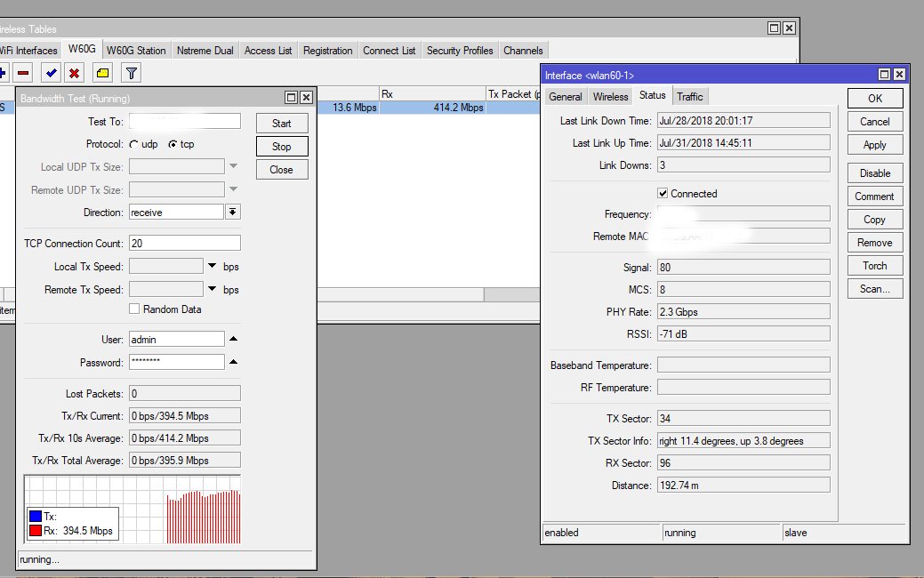Viewport: 924px width, 578px height.
Task: Click Disable button in Interface window
Action: pyautogui.click(x=875, y=173)
